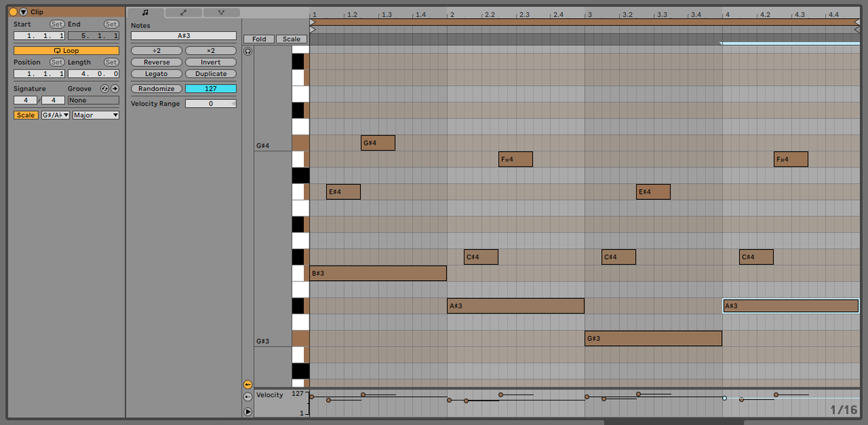Click the ÷2 halve tempo button
This screenshot has width=868, height=425.
[x=156, y=51]
